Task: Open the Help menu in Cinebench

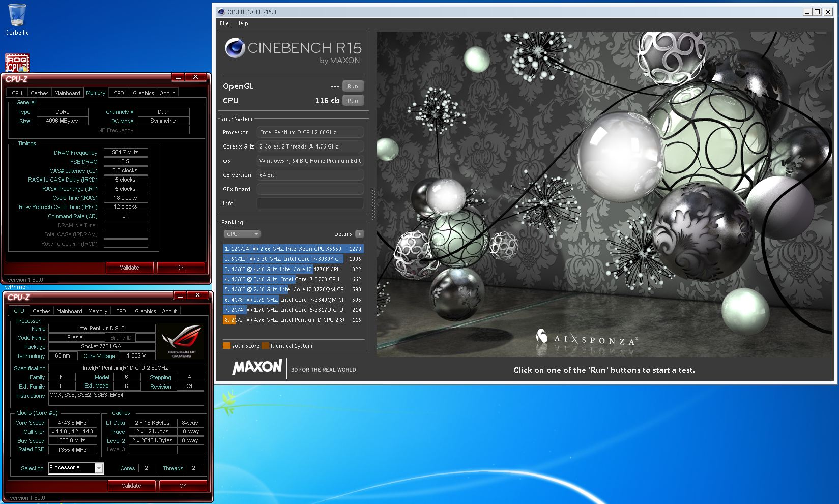Action: pyautogui.click(x=242, y=23)
